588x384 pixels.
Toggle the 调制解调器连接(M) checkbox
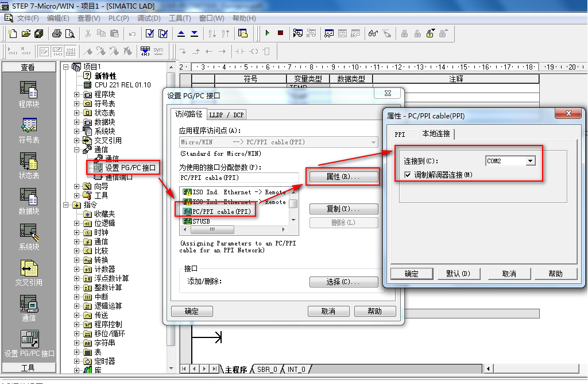tap(408, 175)
